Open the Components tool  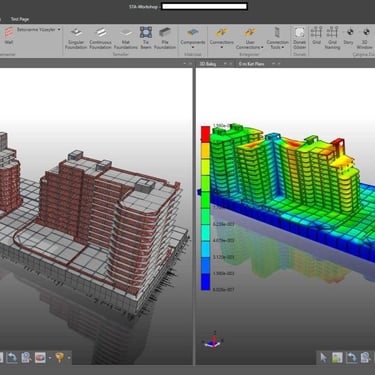click(x=193, y=37)
